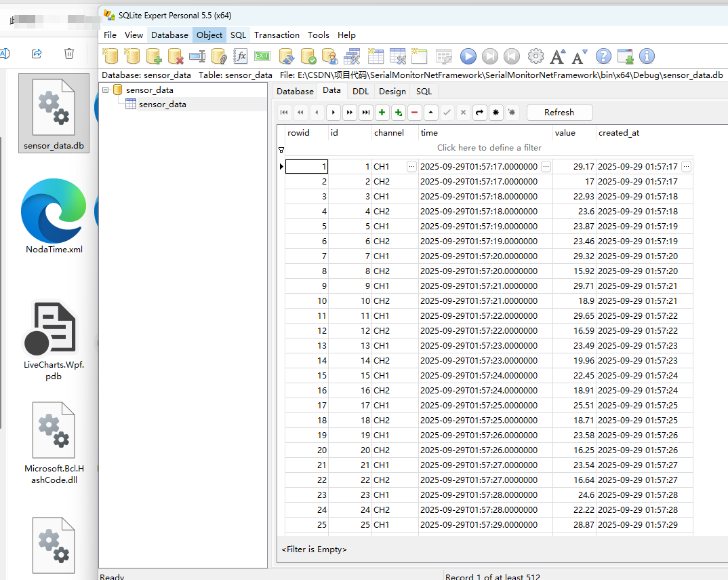728x580 pixels.
Task: Sort by the created_at column header
Action: 645,132
